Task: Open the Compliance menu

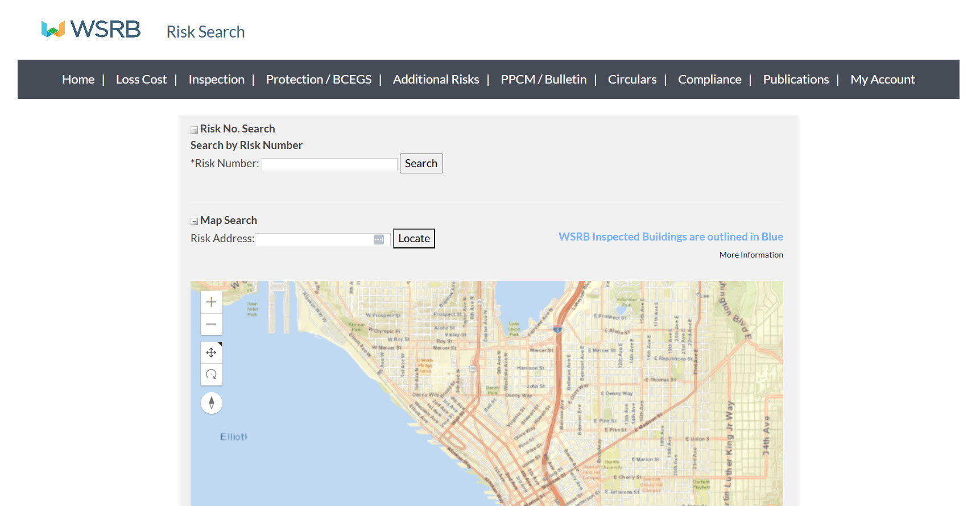Action: click(x=710, y=80)
